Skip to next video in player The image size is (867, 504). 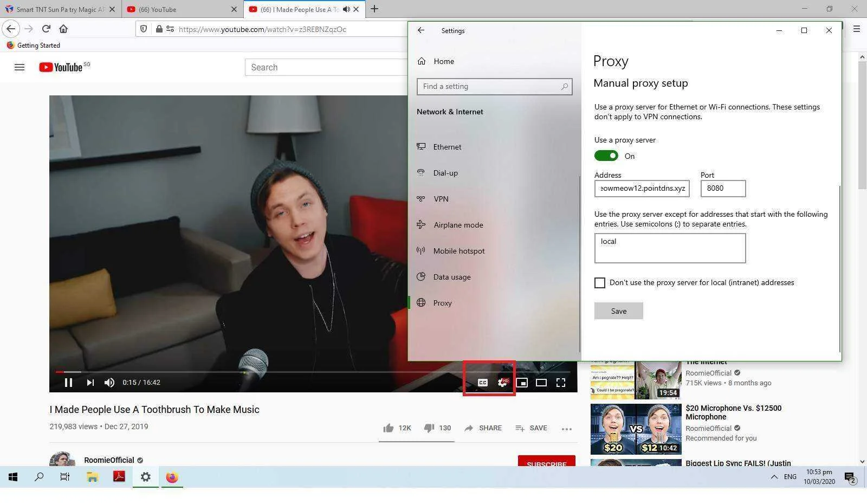90,383
